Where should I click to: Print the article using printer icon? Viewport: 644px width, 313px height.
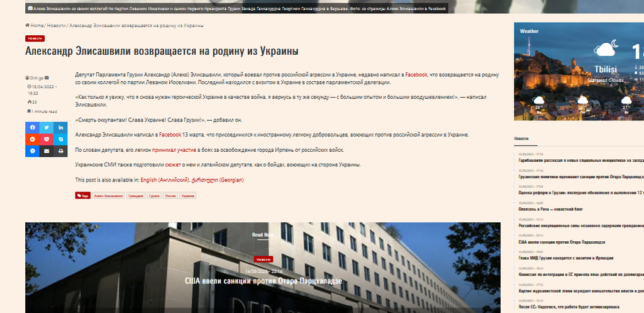click(x=60, y=151)
